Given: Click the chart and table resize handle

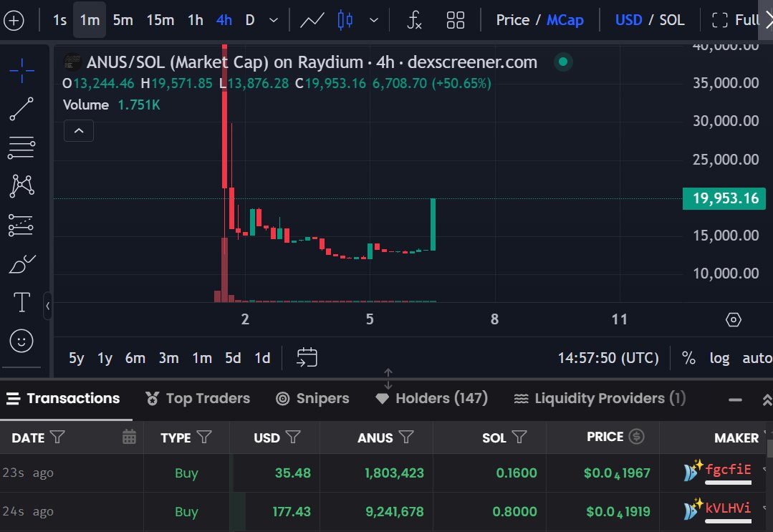Looking at the screenshot, I should [x=388, y=379].
